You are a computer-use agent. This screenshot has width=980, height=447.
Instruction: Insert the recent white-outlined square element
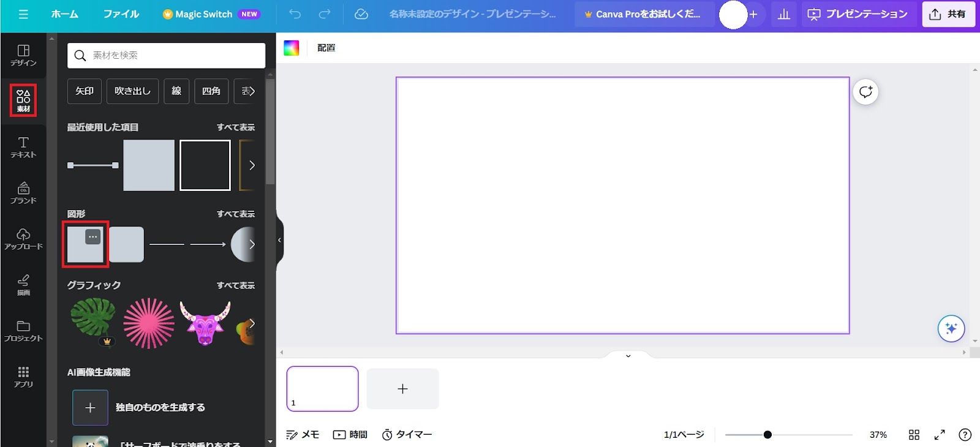point(205,165)
